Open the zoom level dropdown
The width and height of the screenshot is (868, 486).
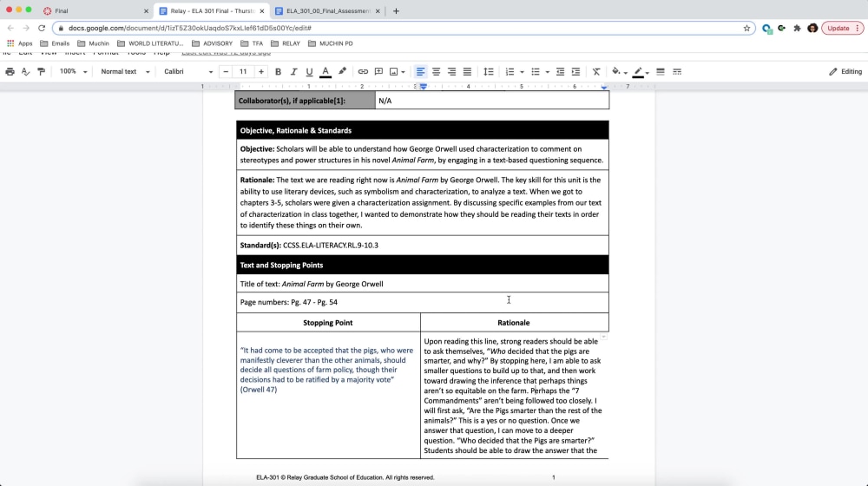(x=73, y=71)
